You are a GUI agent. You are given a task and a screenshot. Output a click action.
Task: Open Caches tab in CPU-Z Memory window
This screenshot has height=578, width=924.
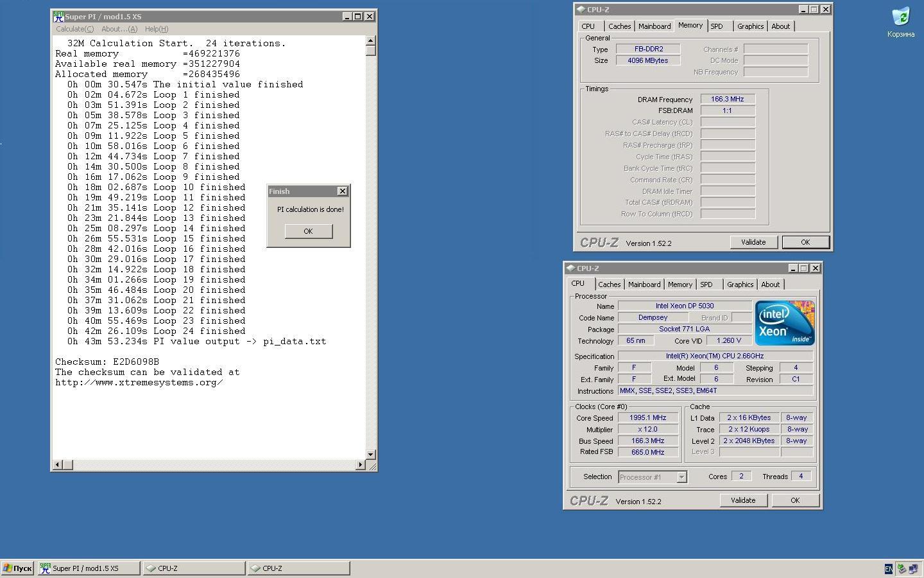pyautogui.click(x=619, y=26)
